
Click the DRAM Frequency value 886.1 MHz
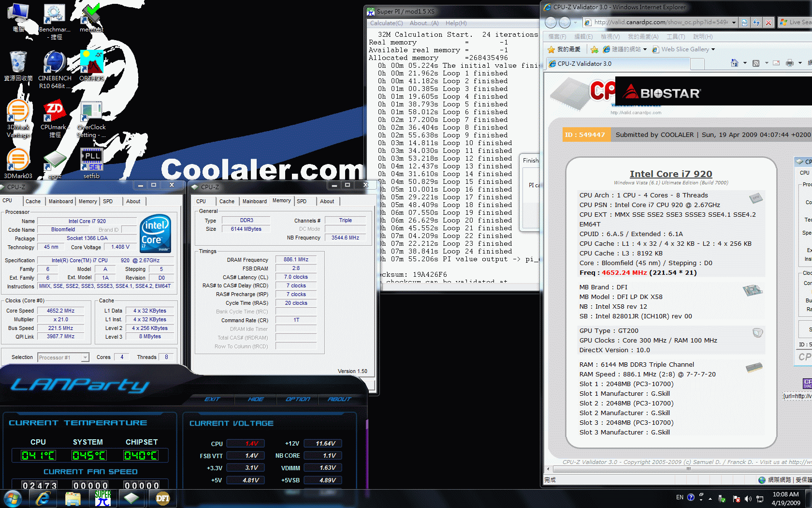click(296, 260)
